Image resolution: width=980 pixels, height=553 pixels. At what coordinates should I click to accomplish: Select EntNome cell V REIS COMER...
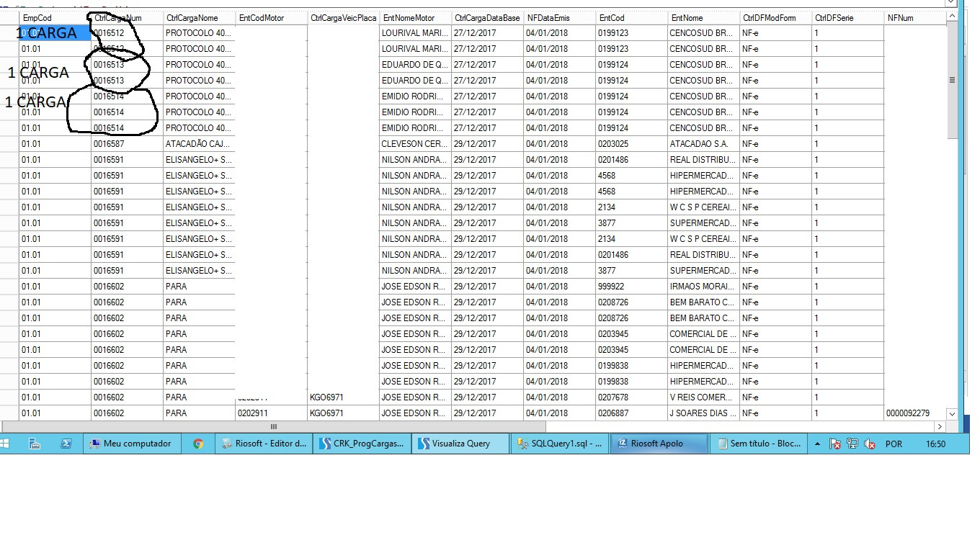tap(703, 397)
